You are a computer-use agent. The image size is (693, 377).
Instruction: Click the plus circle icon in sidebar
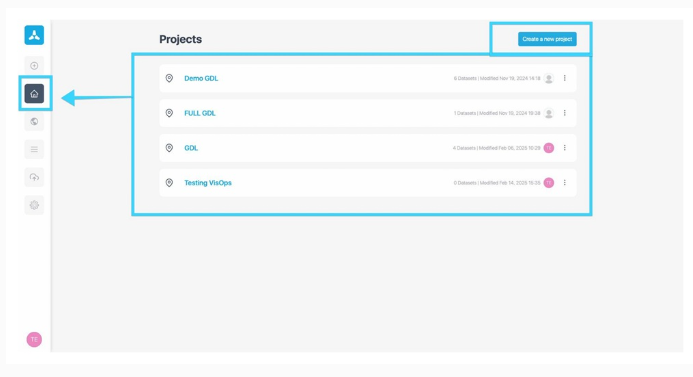click(34, 66)
